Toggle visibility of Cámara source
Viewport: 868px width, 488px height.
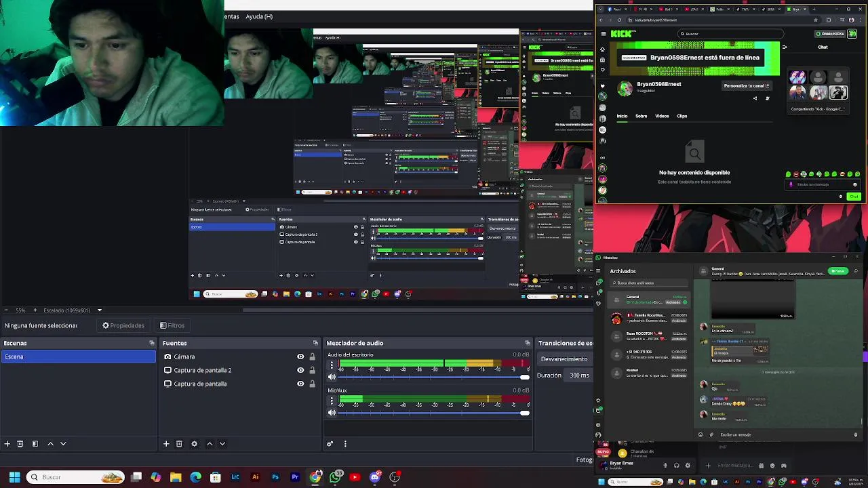point(300,357)
